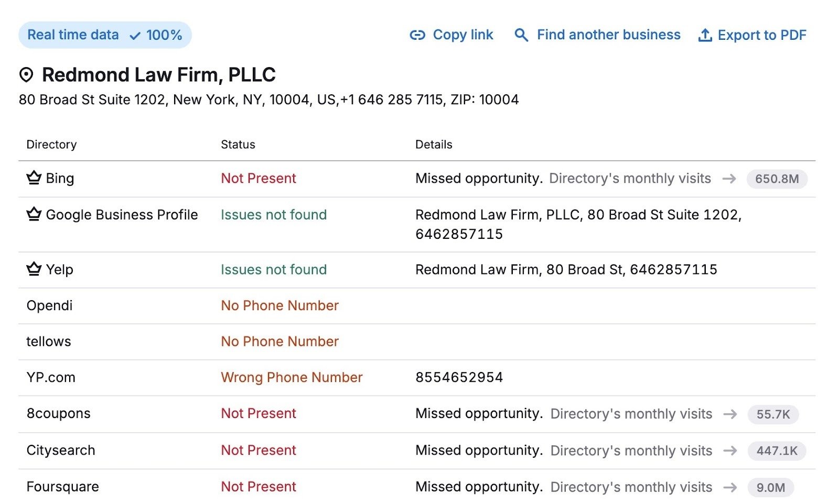The image size is (839, 504).
Task: Select the Yelp directory row
Action: (367, 269)
